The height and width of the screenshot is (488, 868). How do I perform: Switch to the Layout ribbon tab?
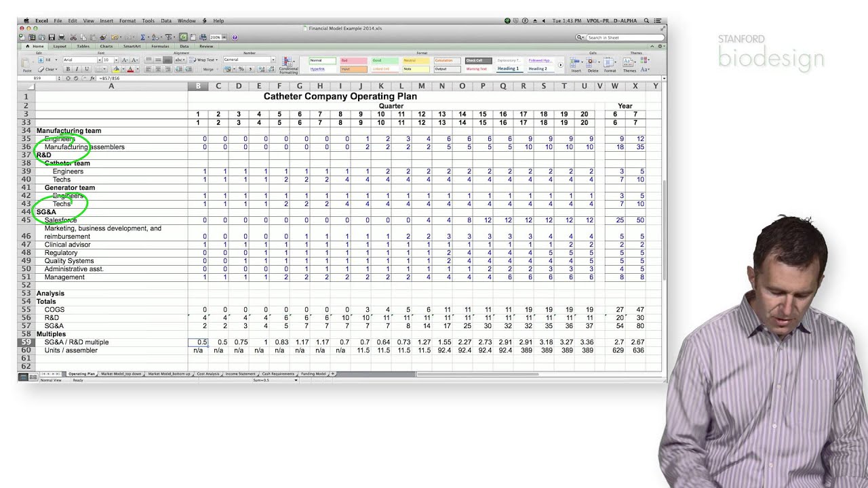[60, 46]
